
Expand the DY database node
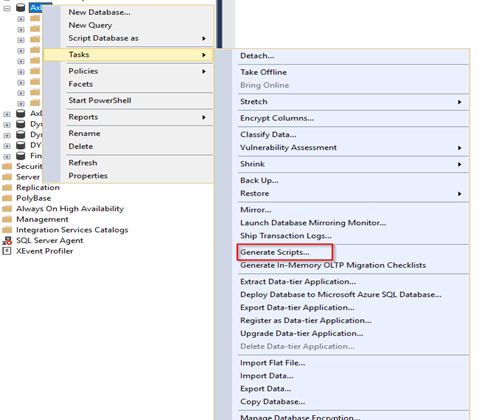click(x=7, y=146)
